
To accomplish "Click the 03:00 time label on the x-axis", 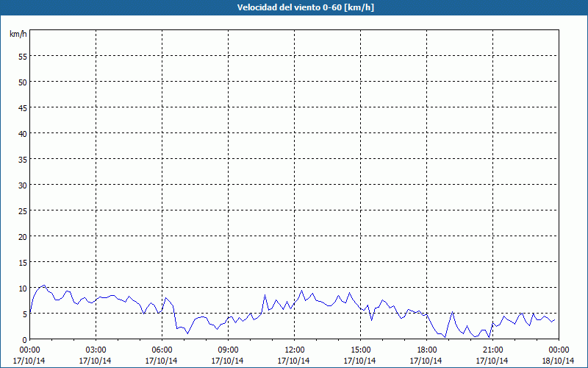I will click(96, 350).
